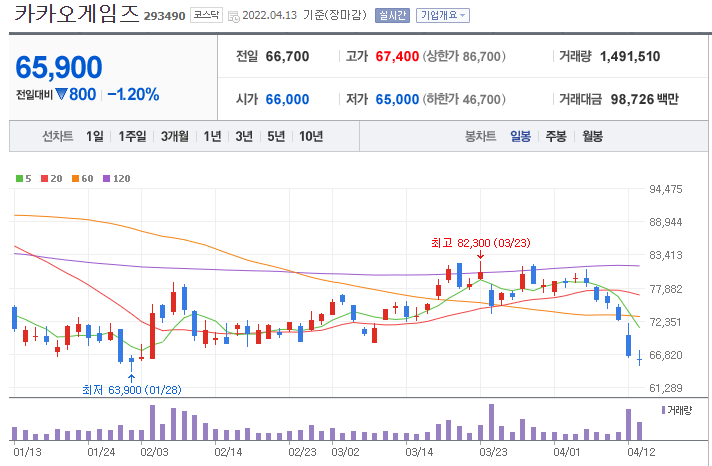Click the current price 65,900

tap(59, 67)
